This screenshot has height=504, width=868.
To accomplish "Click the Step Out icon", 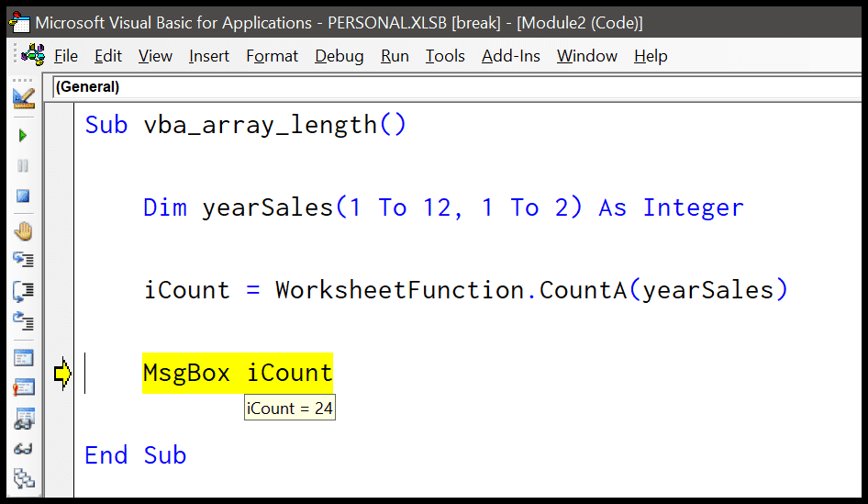I will (x=23, y=320).
